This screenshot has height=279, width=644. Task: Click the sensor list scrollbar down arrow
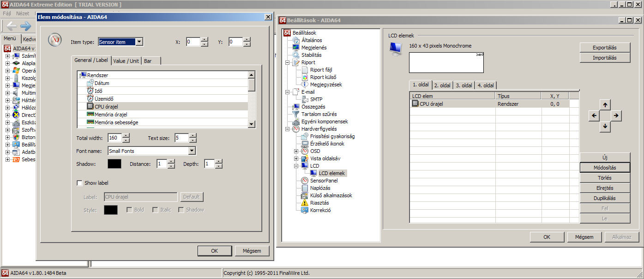tap(252, 124)
